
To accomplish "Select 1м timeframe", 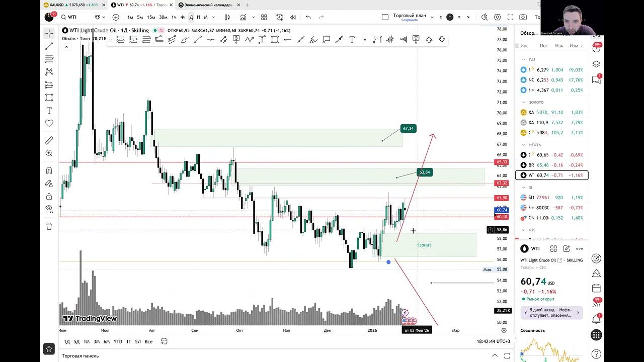I will pos(130,17).
